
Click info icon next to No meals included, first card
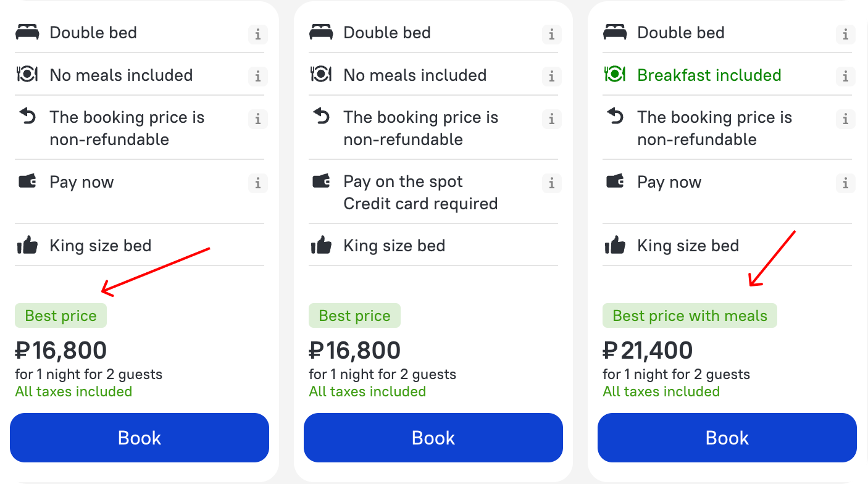[x=257, y=77]
